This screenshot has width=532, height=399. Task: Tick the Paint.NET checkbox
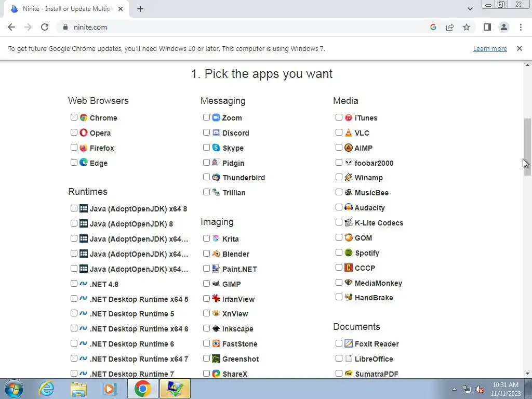[206, 269]
